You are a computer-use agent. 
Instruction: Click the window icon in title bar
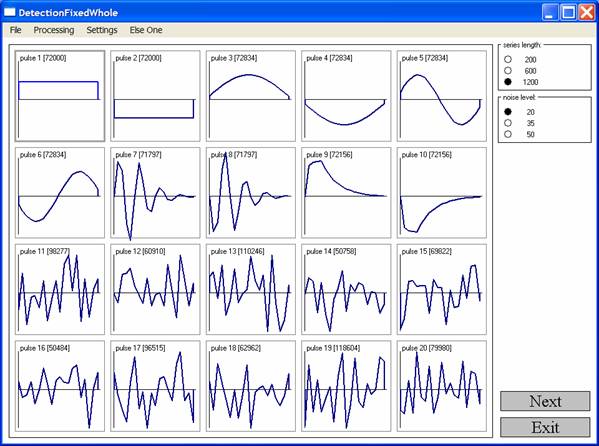[x=10, y=13]
